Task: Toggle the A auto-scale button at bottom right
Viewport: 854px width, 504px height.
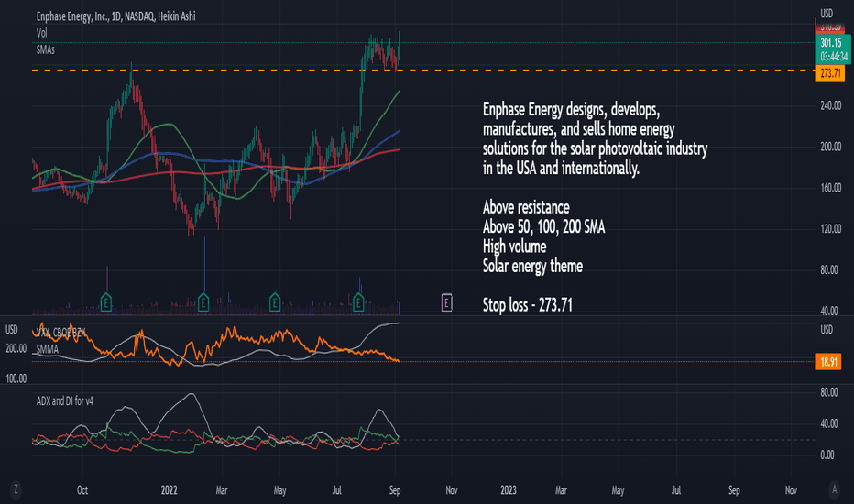Action: (834, 489)
